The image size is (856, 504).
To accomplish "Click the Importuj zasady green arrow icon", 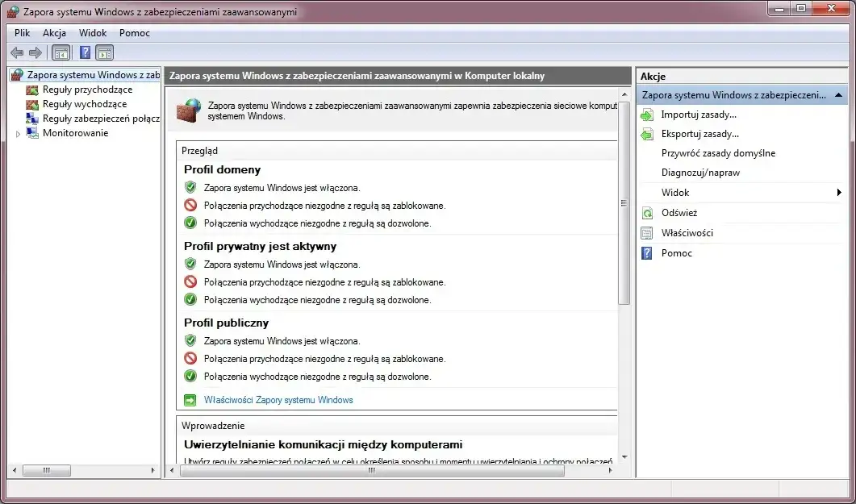I will (x=647, y=114).
